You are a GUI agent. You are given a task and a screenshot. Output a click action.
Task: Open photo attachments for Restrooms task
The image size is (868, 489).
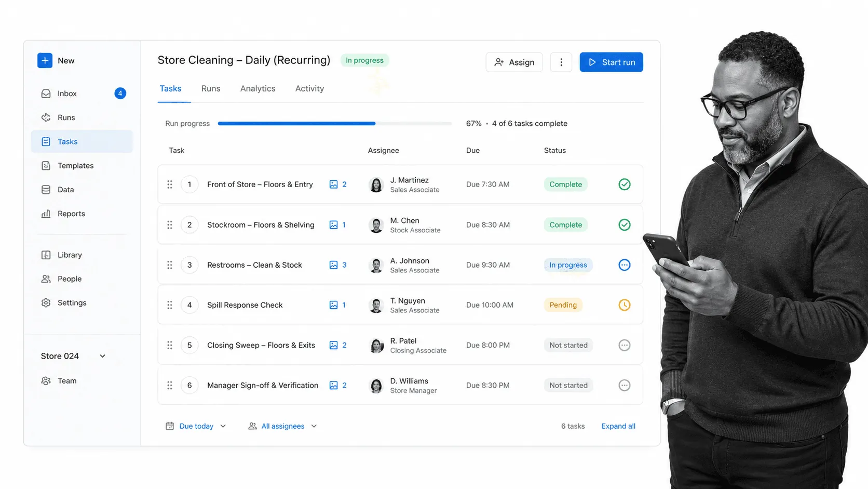point(338,265)
